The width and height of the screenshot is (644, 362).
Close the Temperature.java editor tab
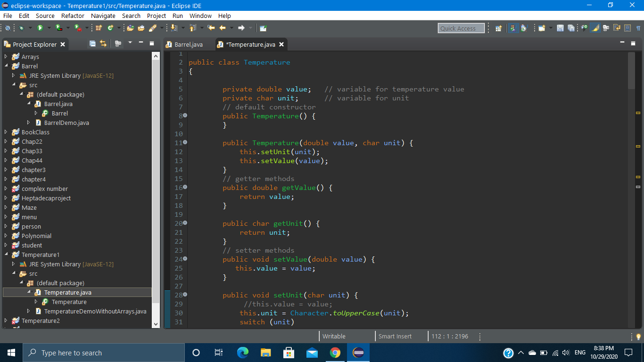click(x=281, y=44)
